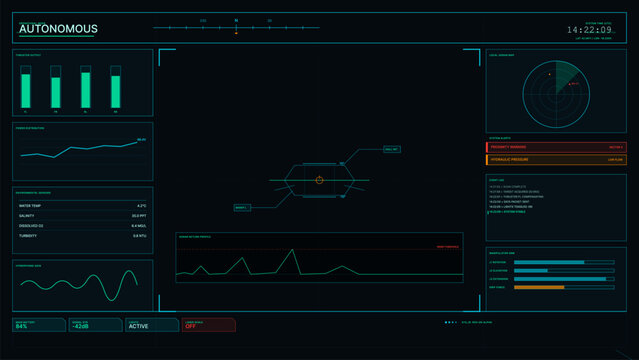Toggle the red OFF status tile

(209, 325)
